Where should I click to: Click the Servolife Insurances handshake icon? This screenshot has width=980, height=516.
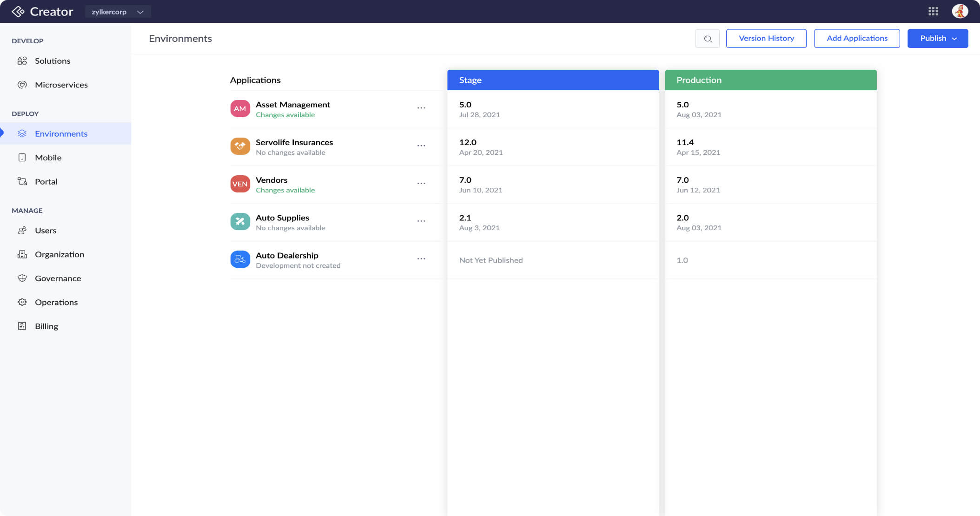(x=240, y=146)
